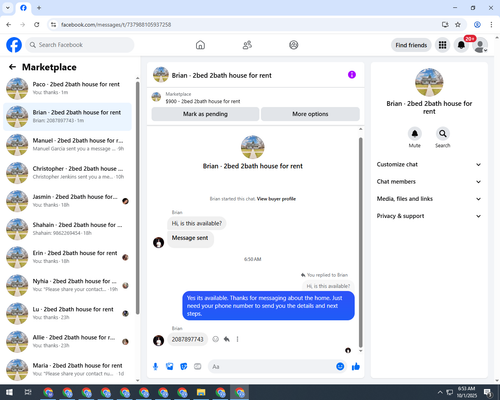
Task: Expand Media, files and links section
Action: (429, 199)
